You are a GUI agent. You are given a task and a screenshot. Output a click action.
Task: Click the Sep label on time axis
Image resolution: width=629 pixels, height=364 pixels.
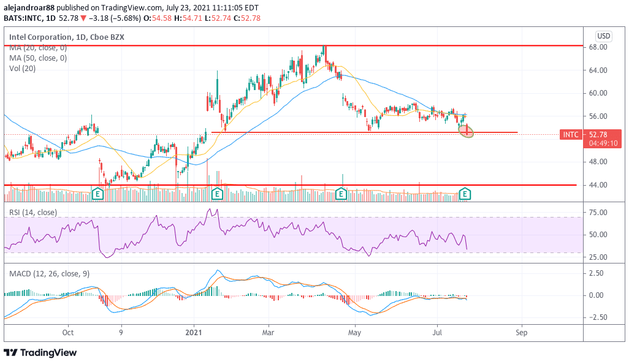coord(521,333)
